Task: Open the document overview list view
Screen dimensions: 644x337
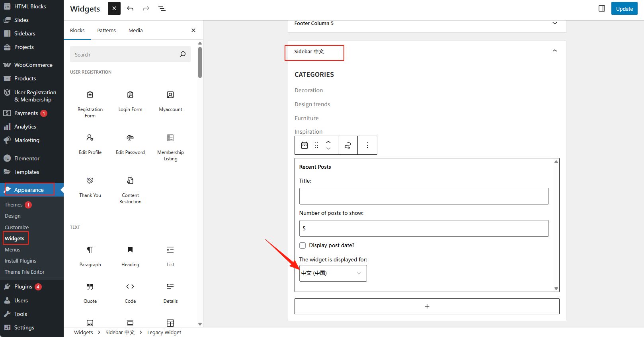Action: [x=162, y=8]
